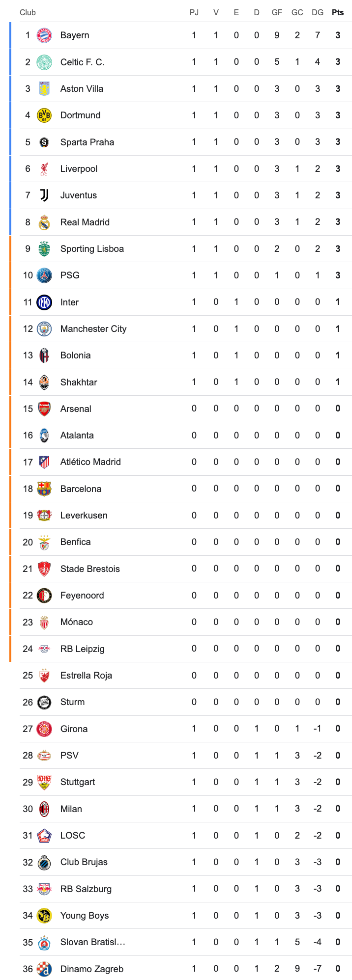This screenshot has height=980, width=352.
Task: Select the Atlético Madrid team name
Action: tap(90, 462)
